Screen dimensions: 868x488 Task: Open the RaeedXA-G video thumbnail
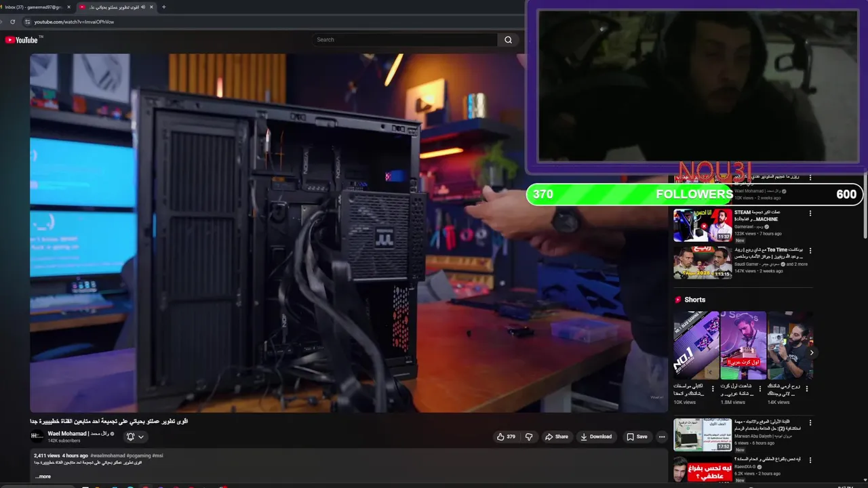coord(703,469)
